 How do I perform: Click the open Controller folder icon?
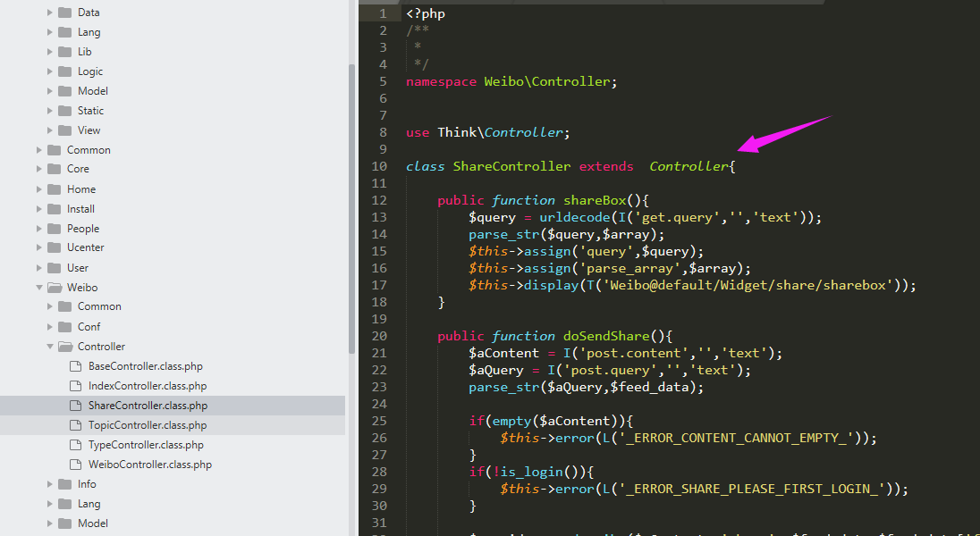65,346
